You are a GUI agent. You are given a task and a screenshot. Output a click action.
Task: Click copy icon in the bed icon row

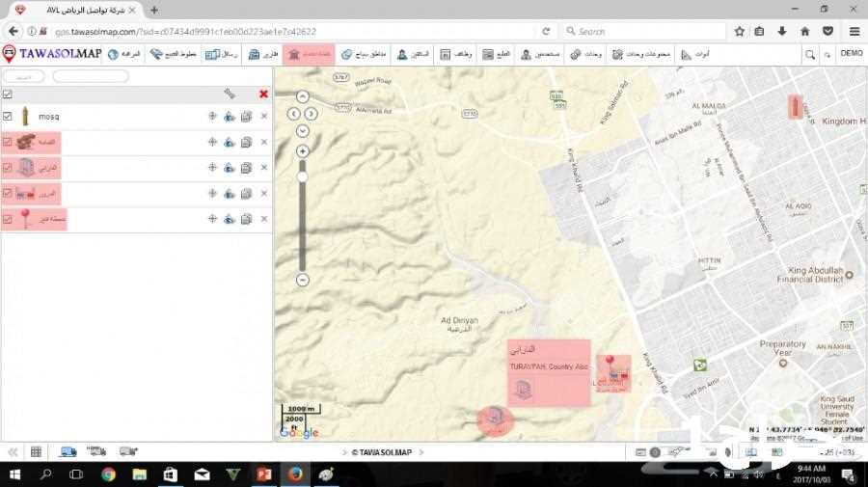246,193
